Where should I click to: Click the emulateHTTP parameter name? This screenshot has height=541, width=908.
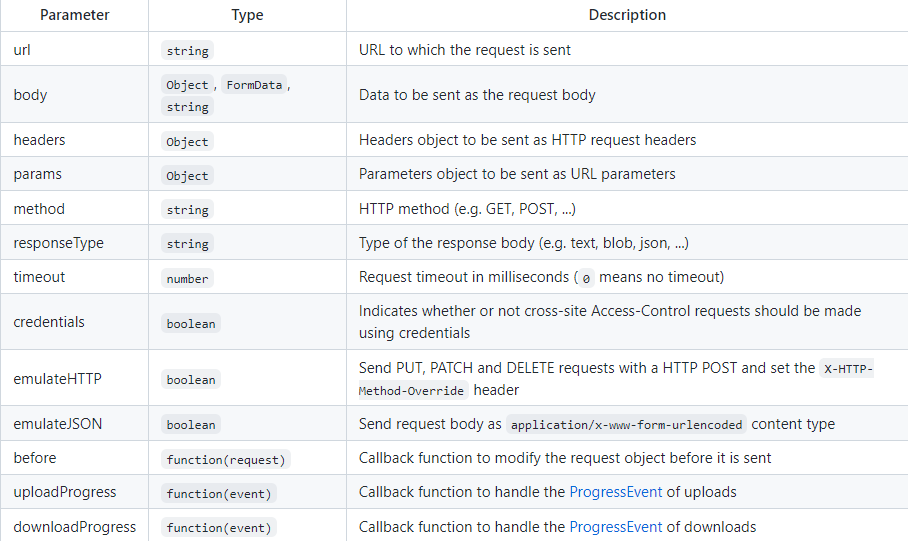(58, 378)
